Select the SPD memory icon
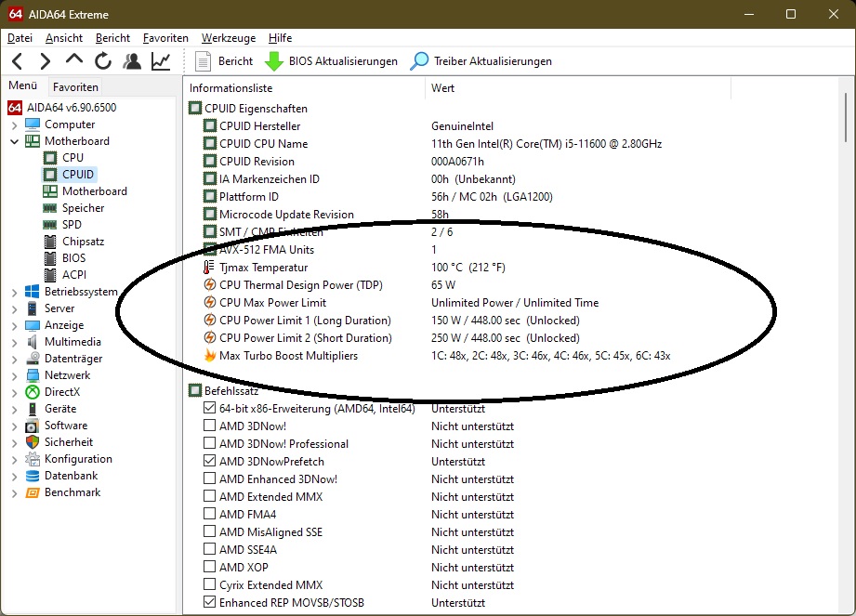The width and height of the screenshot is (856, 616). coord(50,225)
